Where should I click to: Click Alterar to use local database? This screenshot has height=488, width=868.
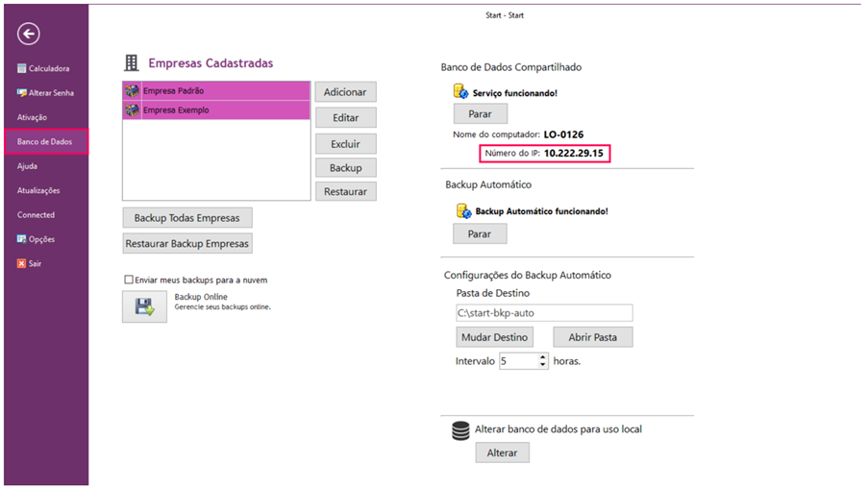pos(502,452)
